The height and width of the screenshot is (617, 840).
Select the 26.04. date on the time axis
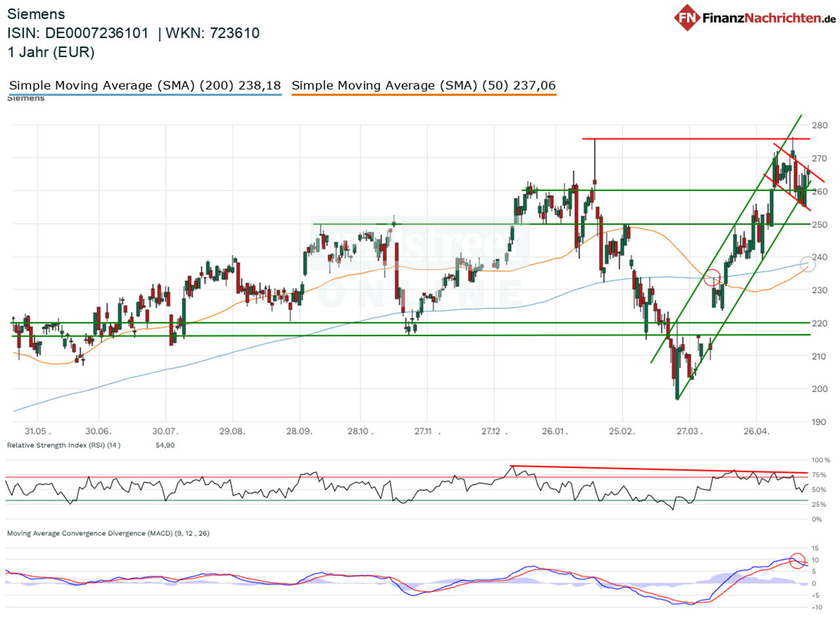[x=756, y=433]
